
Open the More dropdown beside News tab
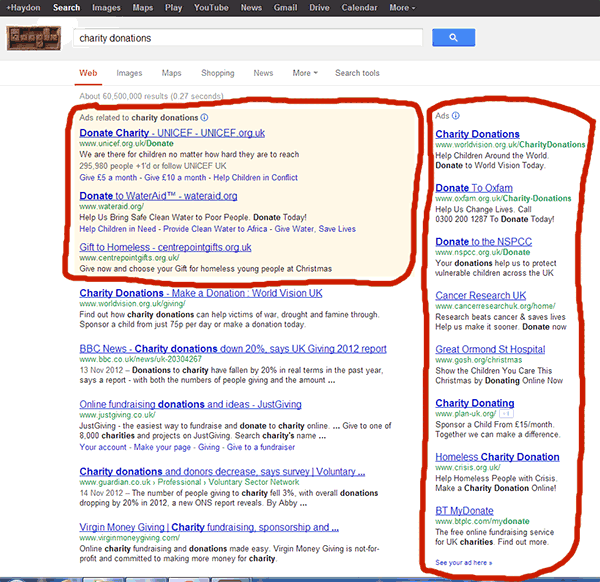point(305,73)
